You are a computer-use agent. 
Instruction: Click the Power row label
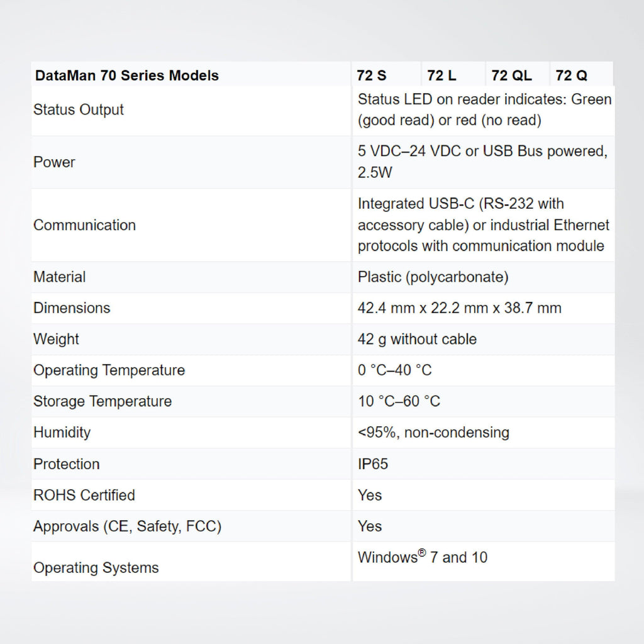coord(54,162)
